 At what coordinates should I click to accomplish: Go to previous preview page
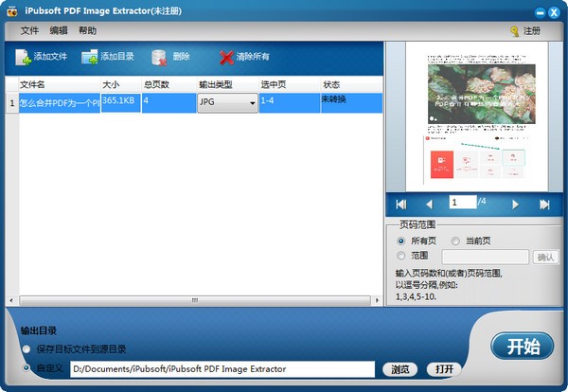tap(429, 205)
